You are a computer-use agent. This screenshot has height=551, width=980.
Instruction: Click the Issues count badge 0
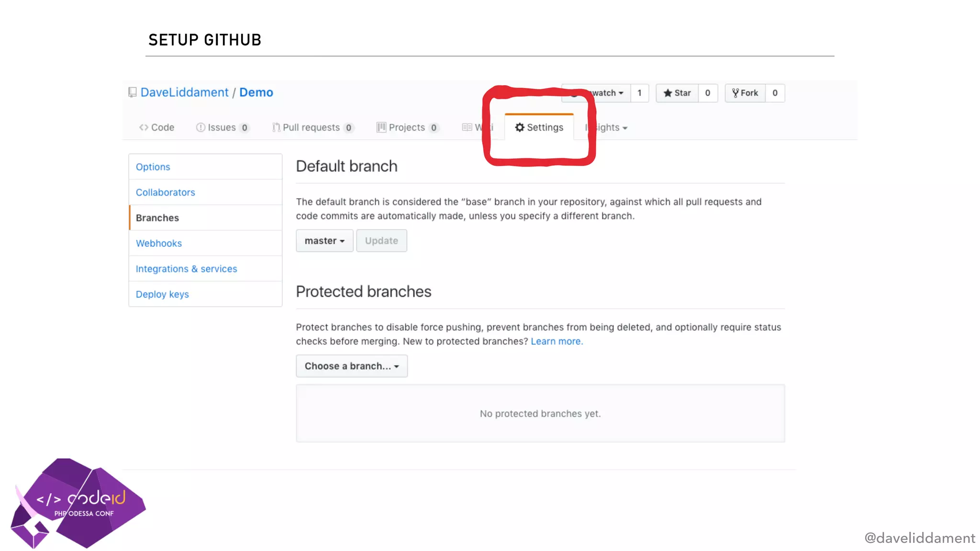point(245,128)
